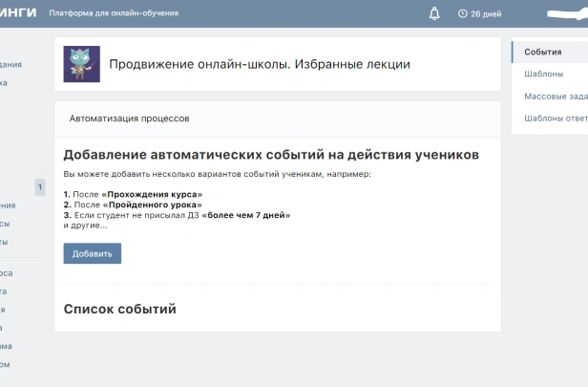
Task: Click the cat teacher course avatar
Action: coord(81,64)
